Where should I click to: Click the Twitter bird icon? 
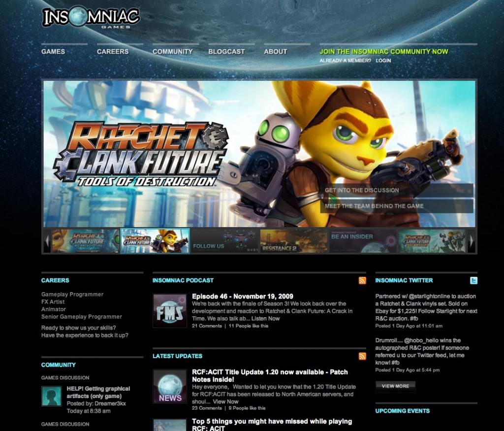(x=473, y=280)
